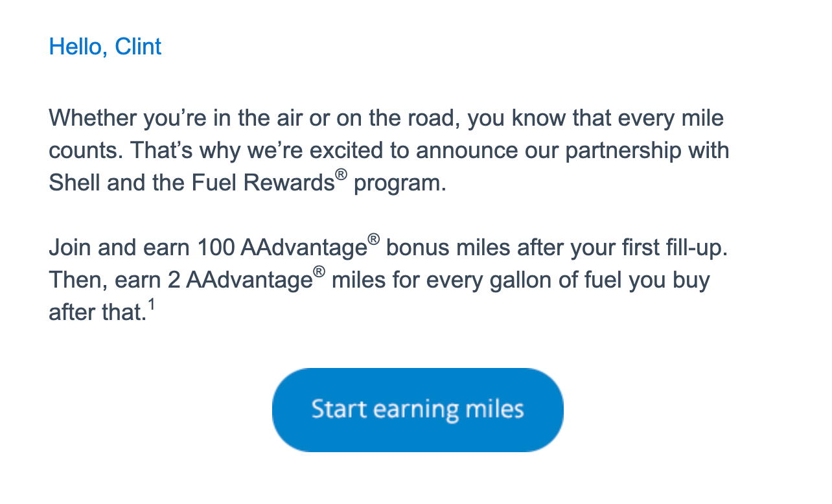Viewport: 832px width, 504px height.
Task: Click the center of the blue pill button
Action: pyautogui.click(x=417, y=409)
